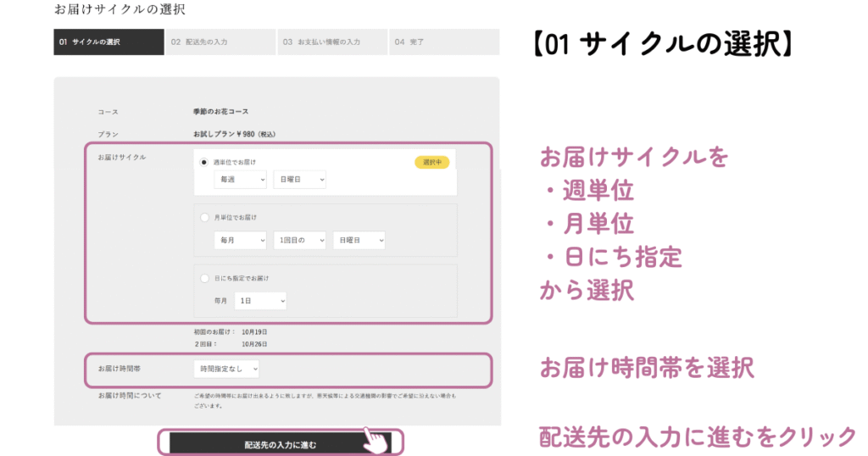Image resolution: width=868 pixels, height=456 pixels.
Task: Enable the 日にち指定でお届け radio option
Action: coord(204,278)
